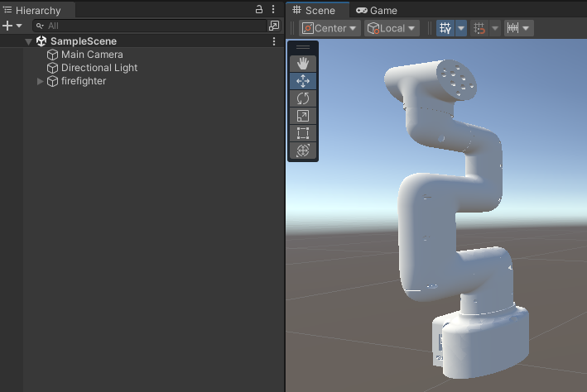587x392 pixels.
Task: Open the create menu dropdown arrow
Action: [19, 26]
